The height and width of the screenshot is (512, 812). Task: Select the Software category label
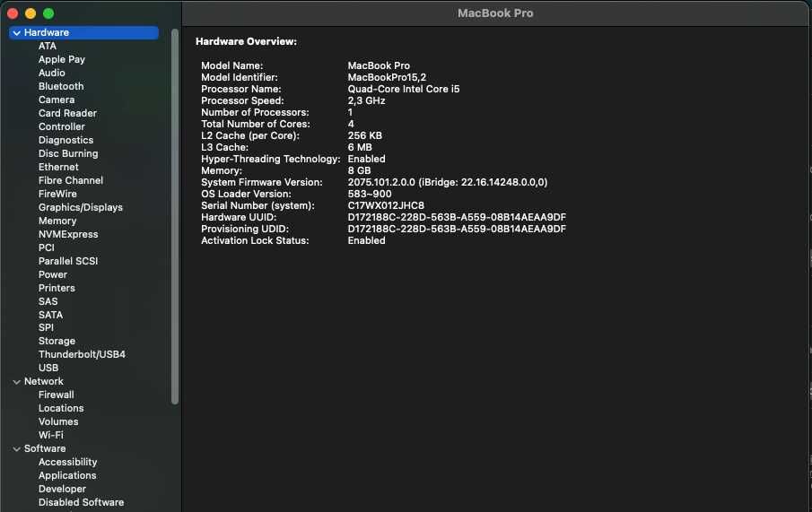tap(45, 449)
